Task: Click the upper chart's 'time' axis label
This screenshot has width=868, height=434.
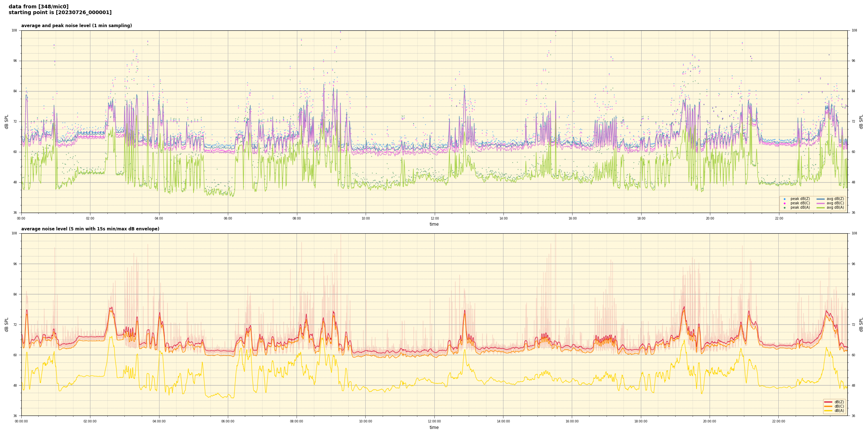Action: 434,224
